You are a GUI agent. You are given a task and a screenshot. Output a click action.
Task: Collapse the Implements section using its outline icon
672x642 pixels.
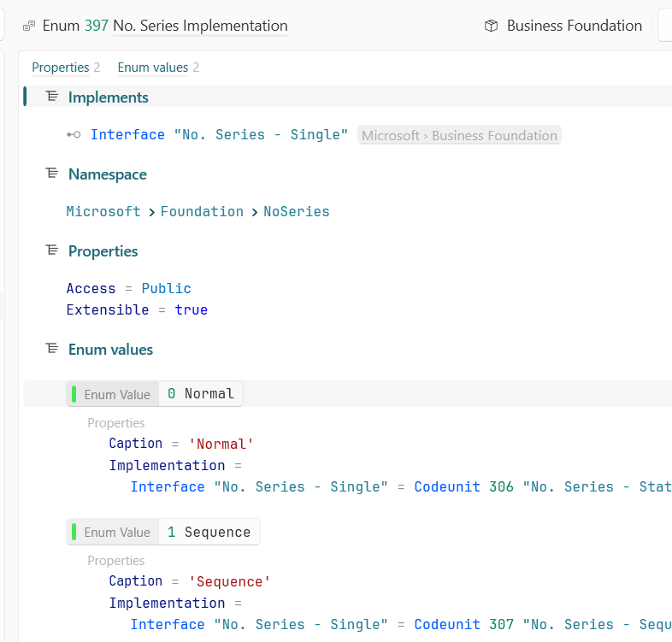click(52, 97)
